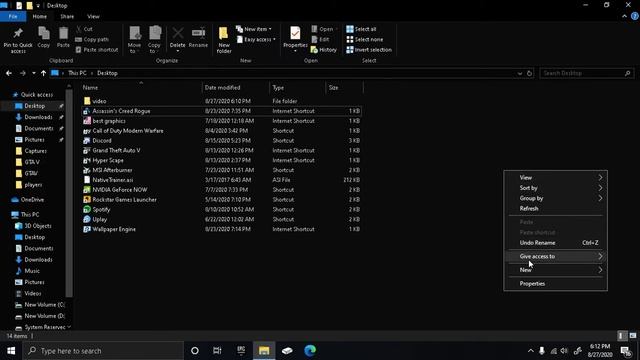Show hidden system tray icons
The width and height of the screenshot is (640, 360).
[530, 351]
